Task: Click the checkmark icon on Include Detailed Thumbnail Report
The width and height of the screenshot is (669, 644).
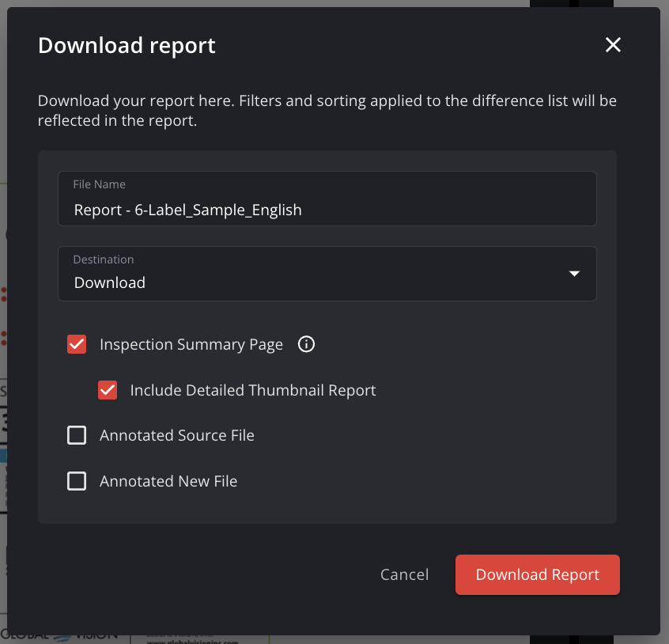Action: (x=108, y=390)
